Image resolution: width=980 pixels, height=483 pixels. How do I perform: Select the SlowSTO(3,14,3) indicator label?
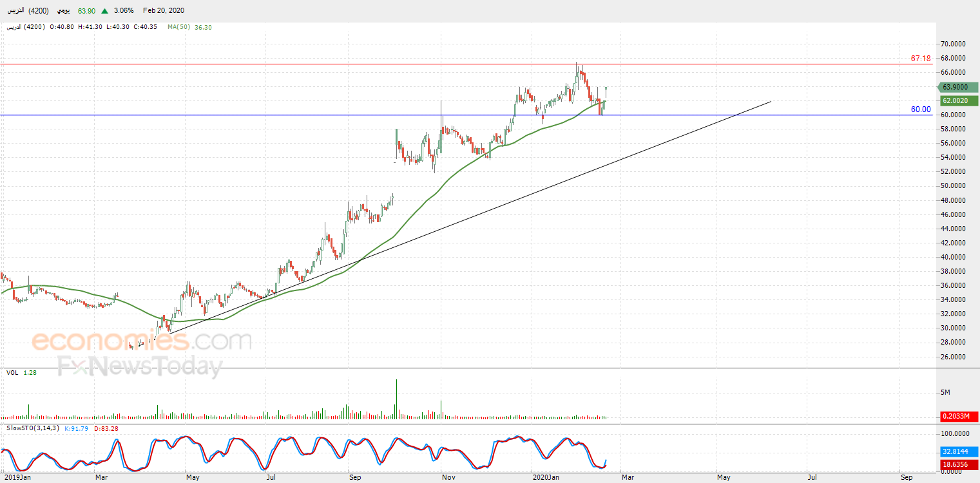32,428
